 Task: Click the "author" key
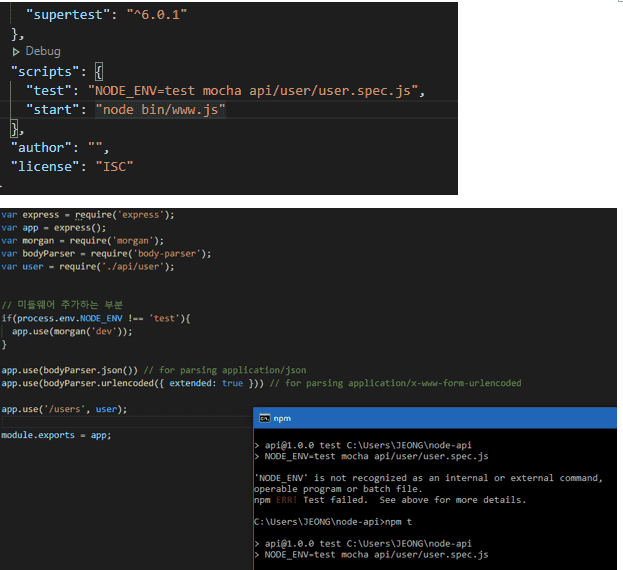tap(41, 148)
